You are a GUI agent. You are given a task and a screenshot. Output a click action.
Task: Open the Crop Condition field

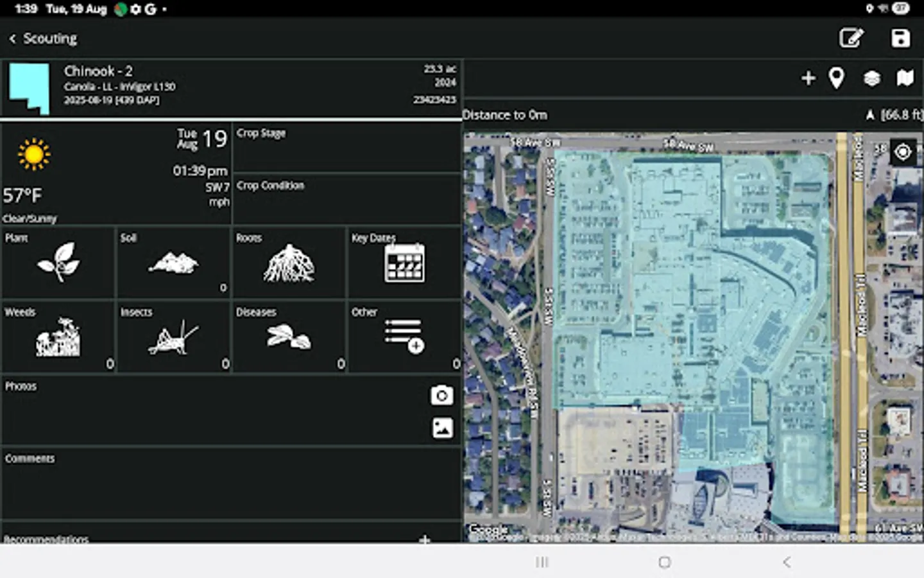point(346,199)
